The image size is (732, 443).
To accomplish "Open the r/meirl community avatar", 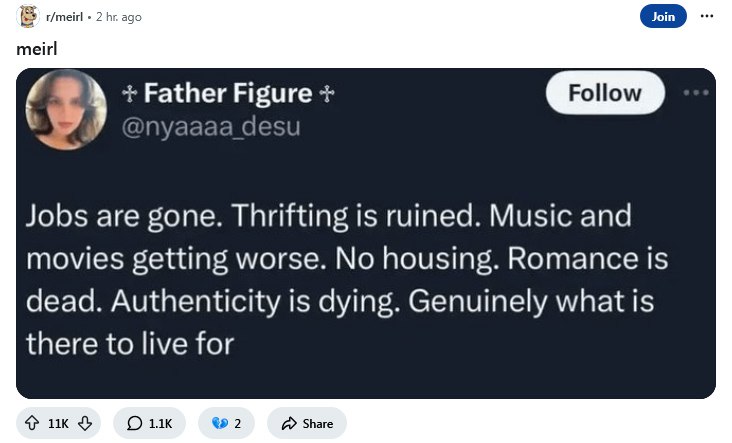I will point(28,16).
